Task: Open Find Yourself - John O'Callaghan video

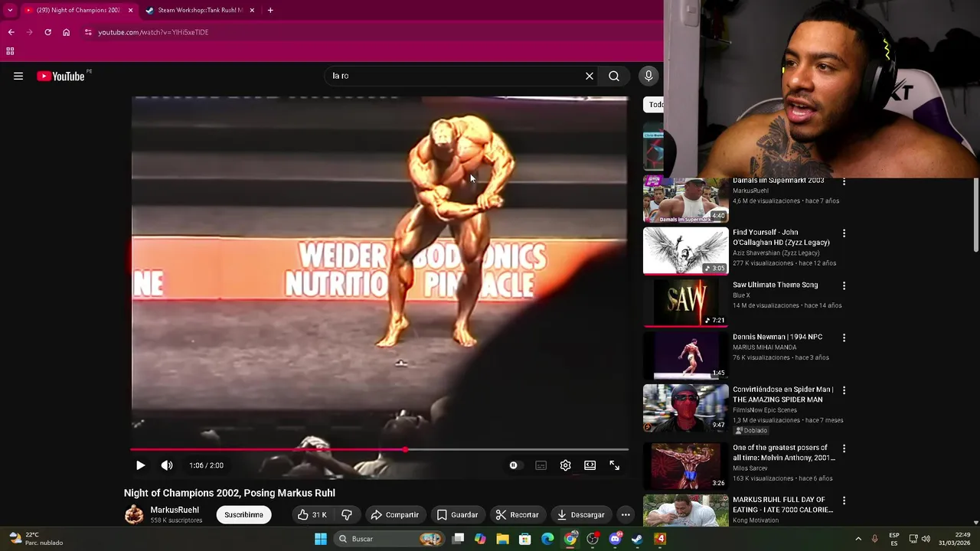Action: (685, 251)
